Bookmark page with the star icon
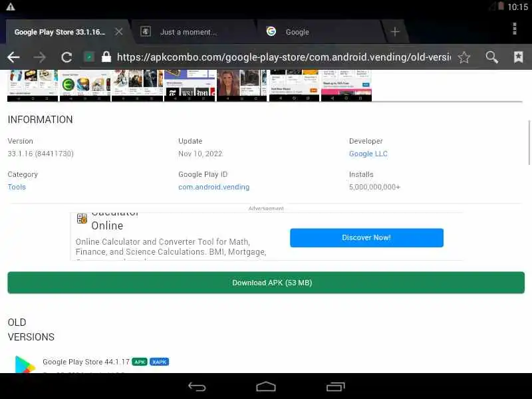The height and width of the screenshot is (399, 532). pyautogui.click(x=464, y=57)
